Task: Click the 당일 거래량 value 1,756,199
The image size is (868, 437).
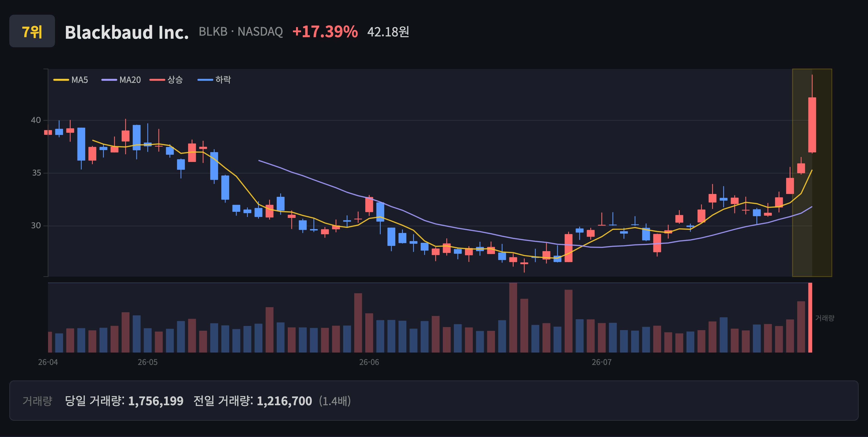Action: [x=156, y=401]
